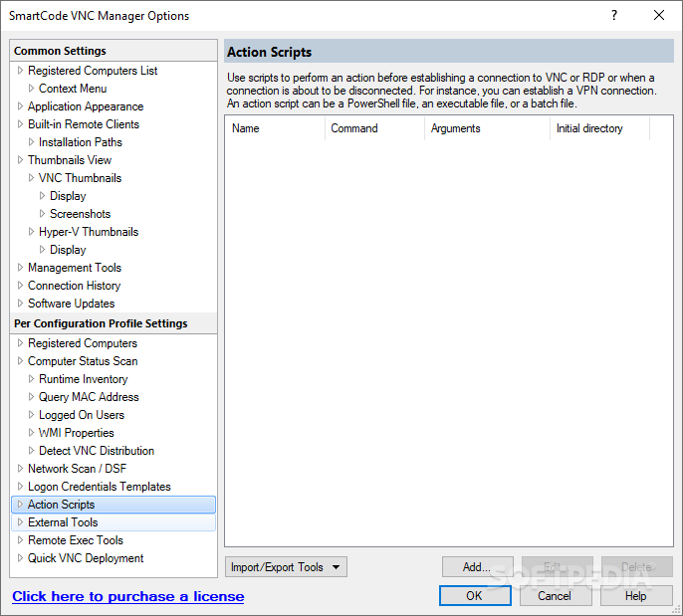Expand arrow beside Registered Computers List

coord(20,70)
